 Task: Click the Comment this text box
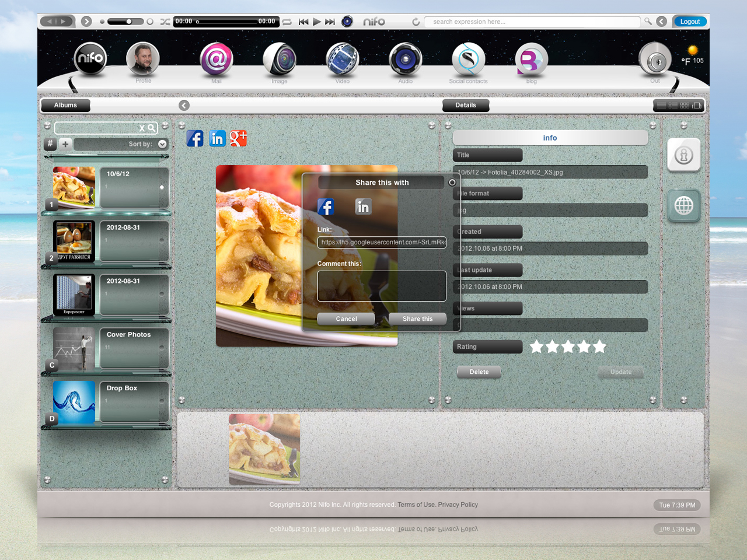382,286
